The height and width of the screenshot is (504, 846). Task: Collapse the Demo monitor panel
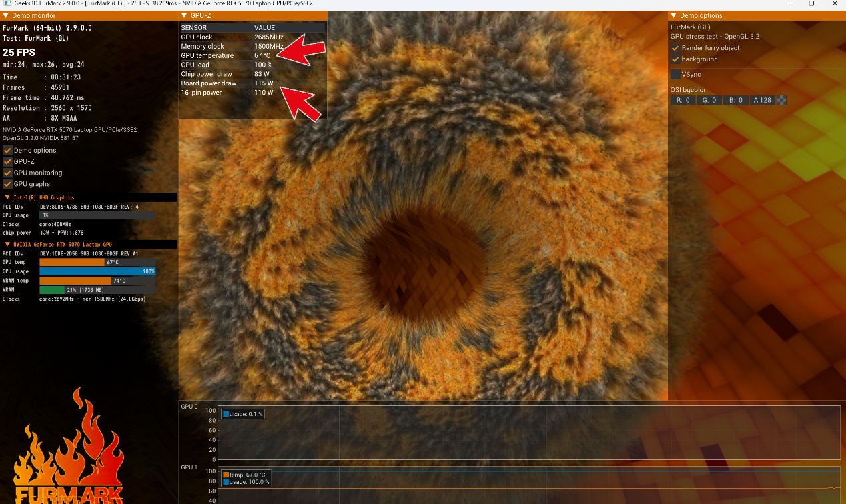click(x=6, y=15)
